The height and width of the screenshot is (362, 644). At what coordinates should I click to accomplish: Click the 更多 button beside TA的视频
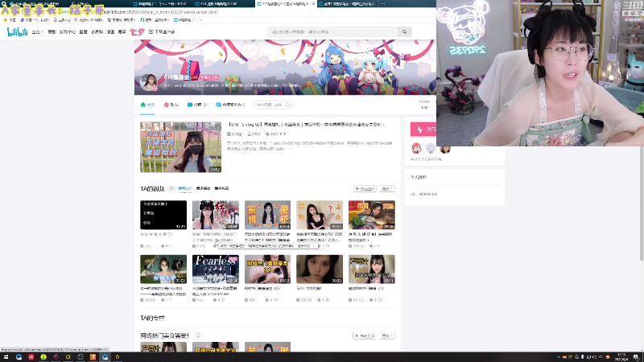click(x=387, y=189)
